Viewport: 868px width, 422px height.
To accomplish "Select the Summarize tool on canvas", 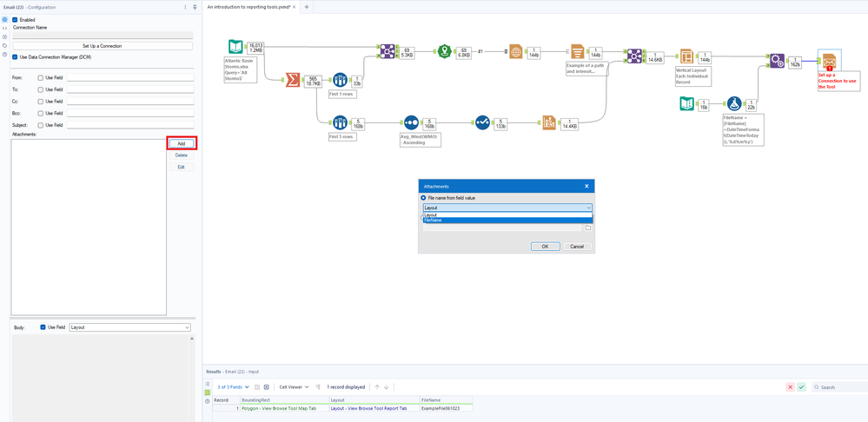I will pos(292,80).
